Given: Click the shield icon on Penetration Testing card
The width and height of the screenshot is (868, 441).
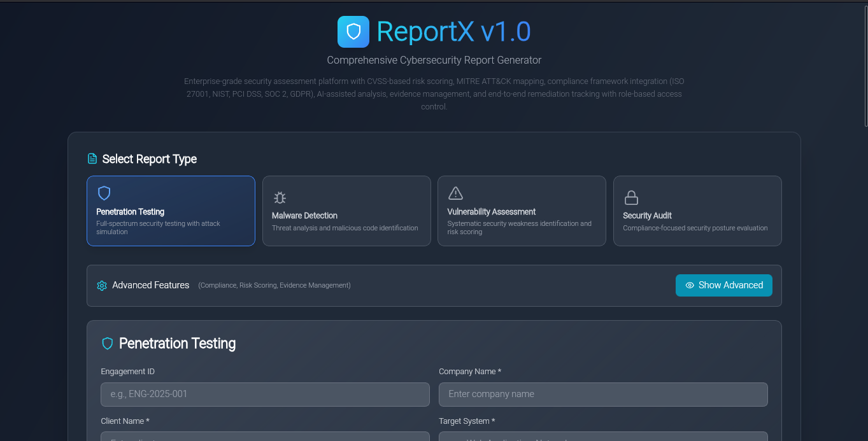Looking at the screenshot, I should pos(104,193).
